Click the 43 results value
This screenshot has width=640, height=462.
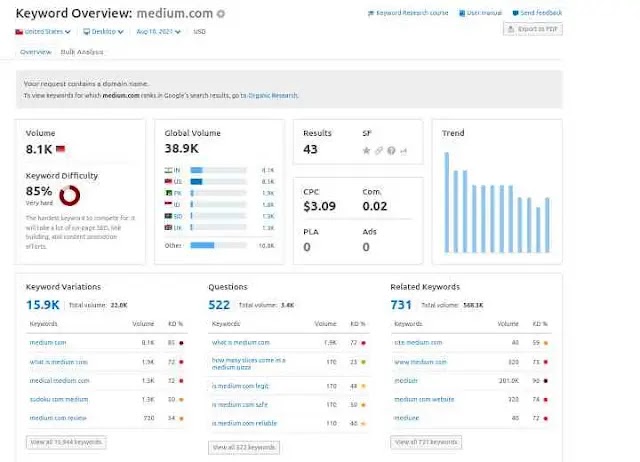(310, 149)
